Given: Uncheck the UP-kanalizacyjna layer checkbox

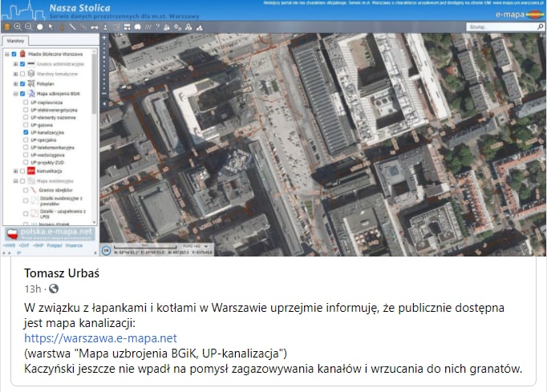Looking at the screenshot, I should 26,132.
